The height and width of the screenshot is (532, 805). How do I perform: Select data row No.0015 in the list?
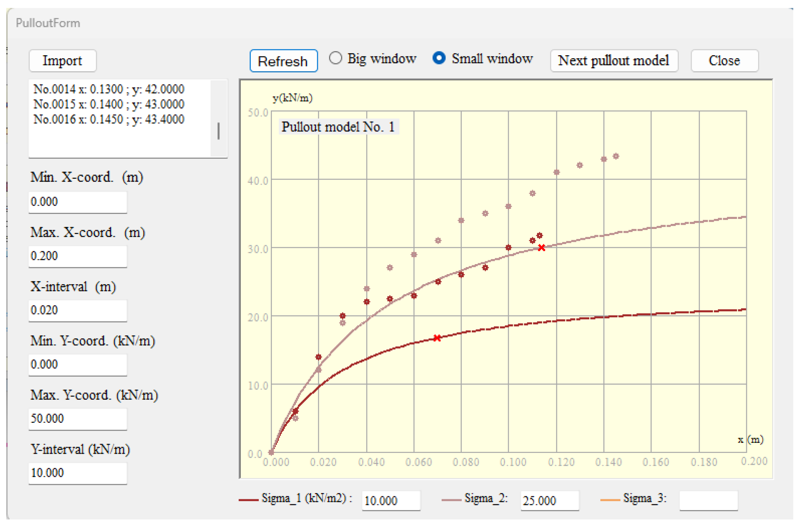pos(109,104)
